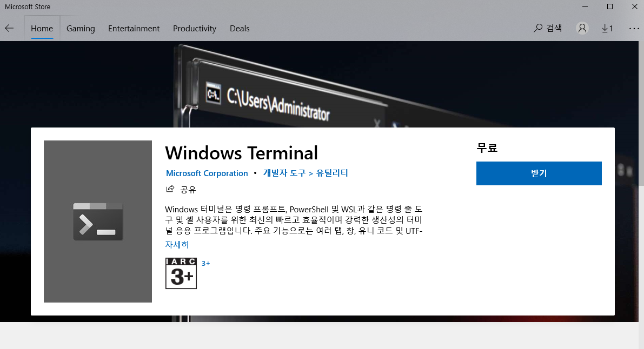
Task: Open the 3+ age rating link
Action: pos(206,263)
